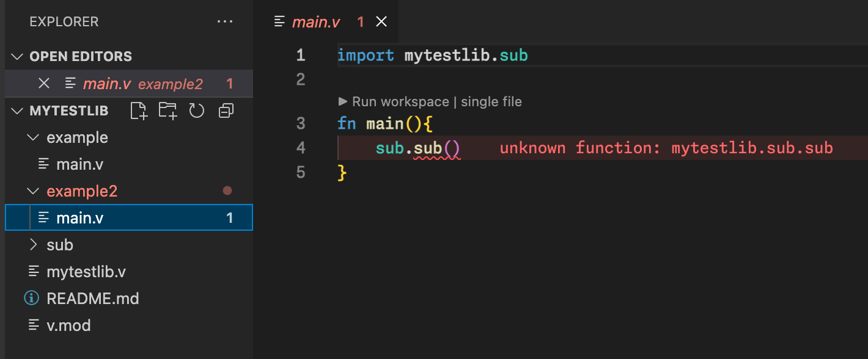Click the README.md info icon
The height and width of the screenshot is (359, 868).
[x=31, y=299]
